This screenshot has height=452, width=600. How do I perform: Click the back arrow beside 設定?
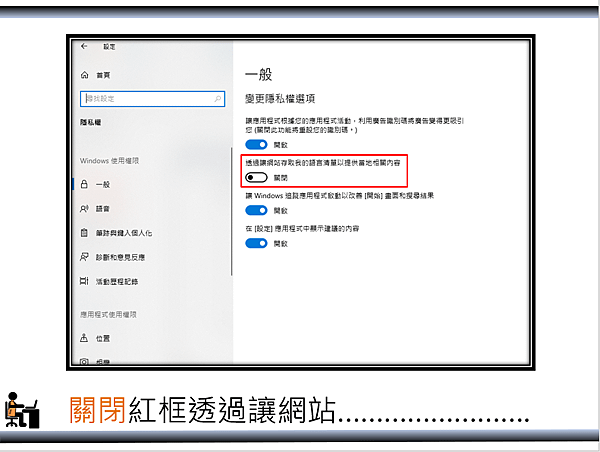pos(84,46)
